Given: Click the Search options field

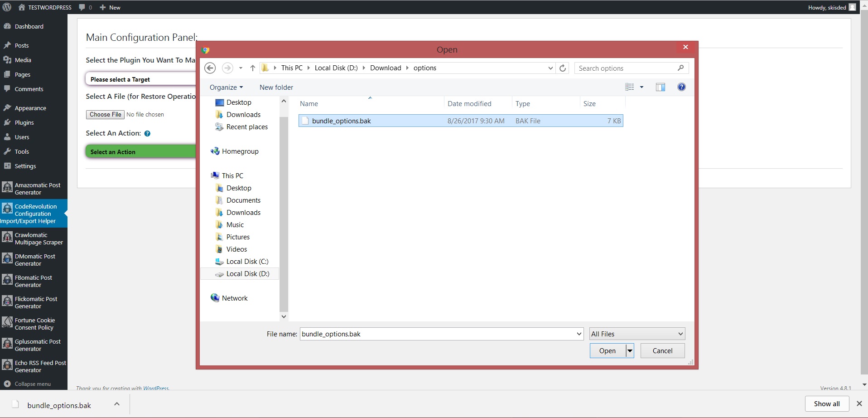Looking at the screenshot, I should 632,68.
